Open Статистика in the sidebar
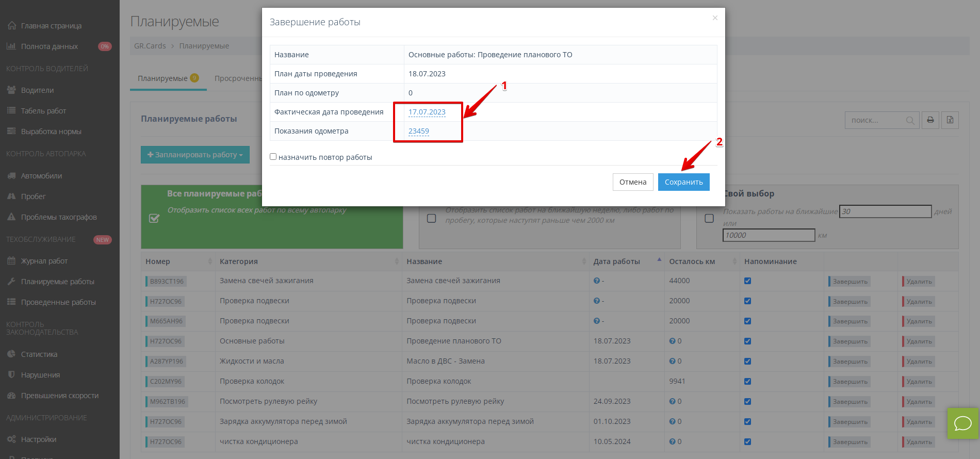 pyautogui.click(x=39, y=354)
